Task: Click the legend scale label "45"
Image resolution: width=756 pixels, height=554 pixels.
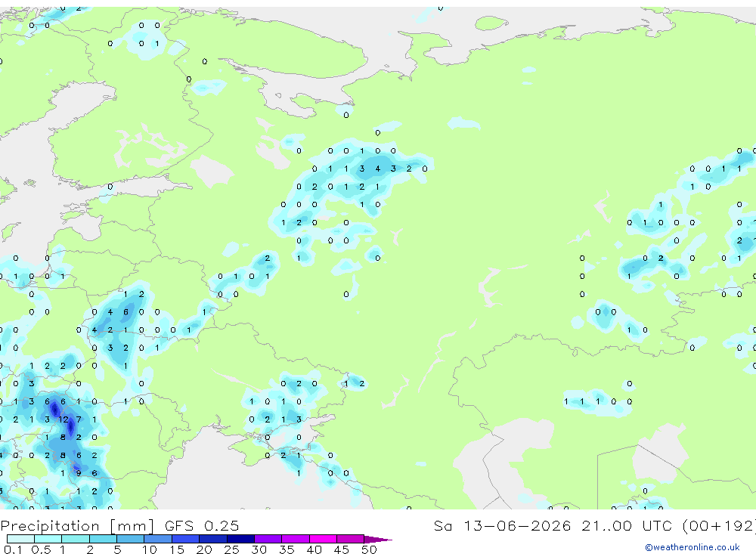Action: point(342,549)
